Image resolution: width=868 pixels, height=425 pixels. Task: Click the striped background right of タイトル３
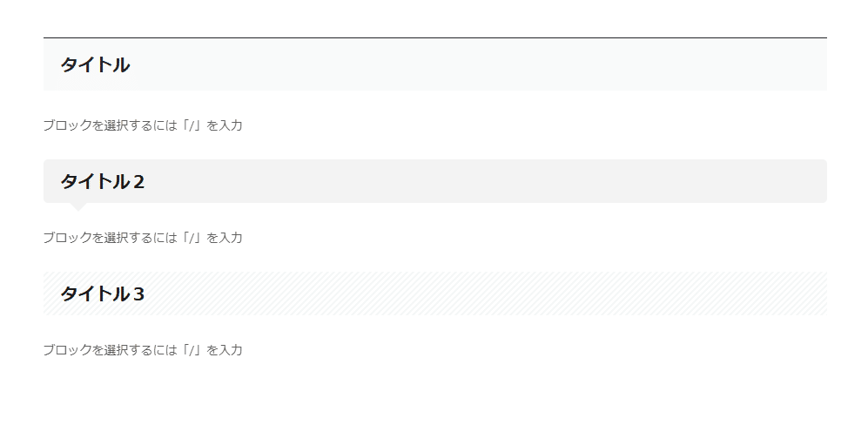coord(522,293)
